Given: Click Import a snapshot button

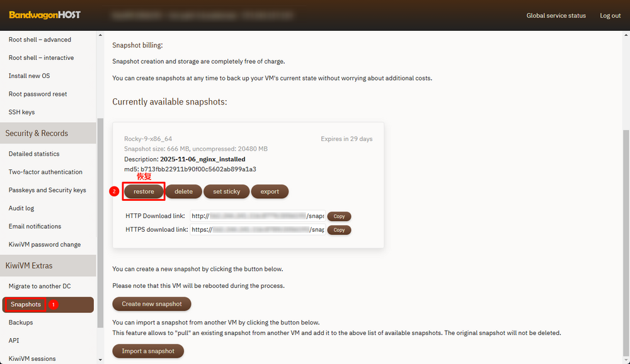Looking at the screenshot, I should click(148, 351).
